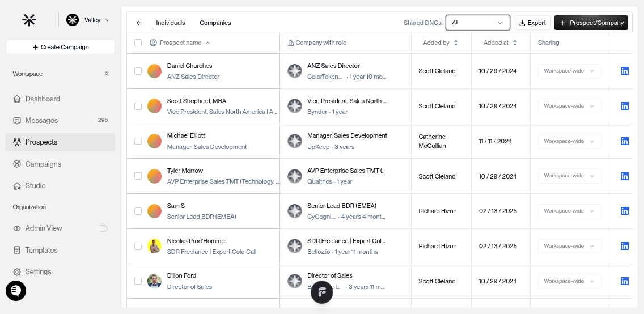
Task: Open sharing dropdown for Nicolas Prod'Homme
Action: coord(569,246)
